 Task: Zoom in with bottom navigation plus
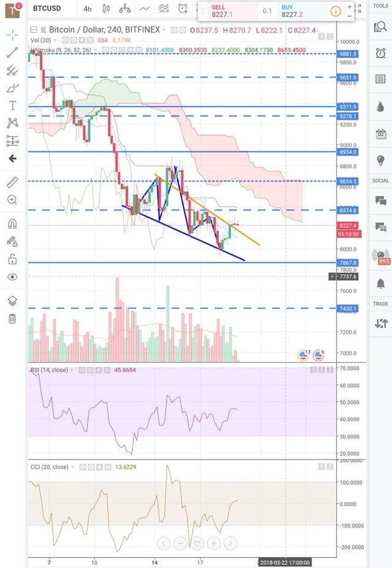click(x=214, y=543)
